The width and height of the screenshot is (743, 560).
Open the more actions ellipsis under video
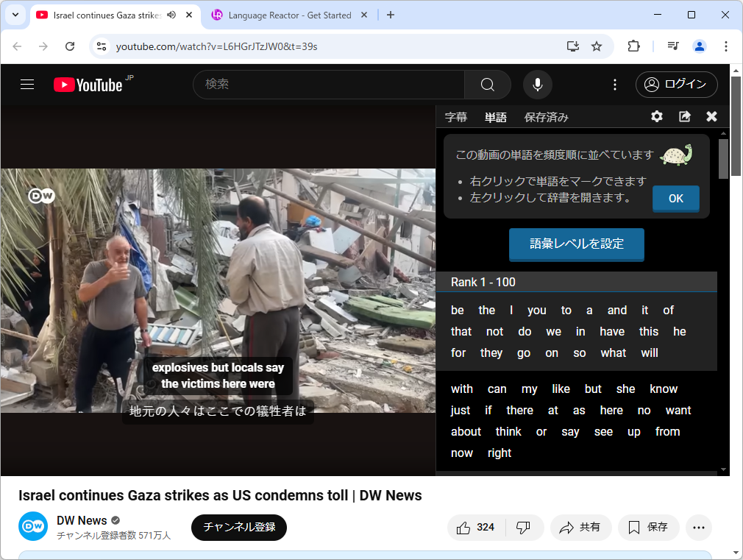tap(698, 528)
